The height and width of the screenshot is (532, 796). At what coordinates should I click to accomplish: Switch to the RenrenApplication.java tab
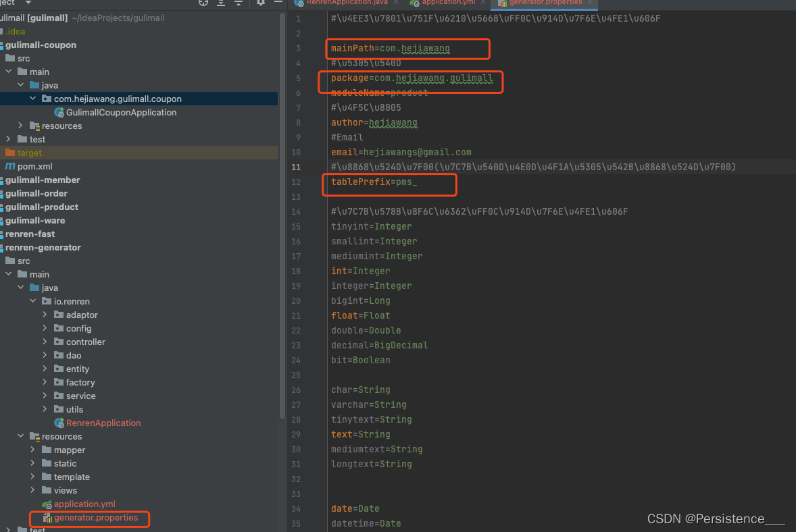[x=347, y=3]
